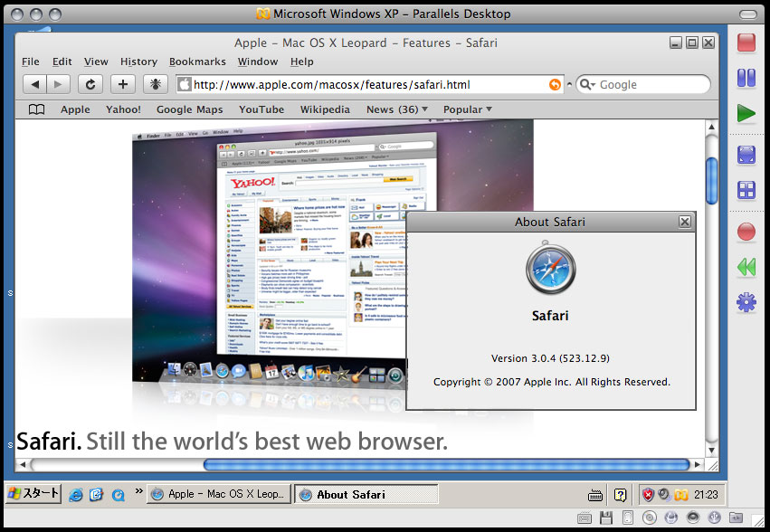Screen dimensions: 770x532
Task: Click the language bar help icon
Action: pos(620,495)
